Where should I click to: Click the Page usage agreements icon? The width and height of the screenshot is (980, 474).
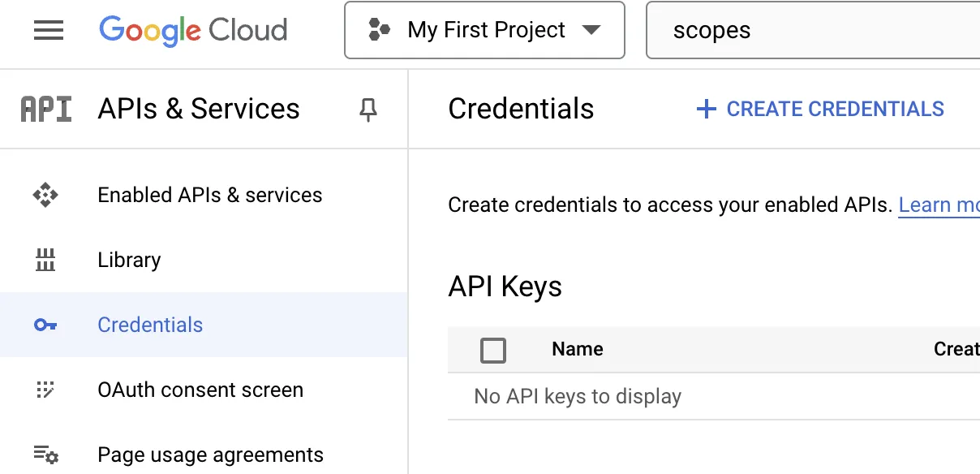[45, 455]
